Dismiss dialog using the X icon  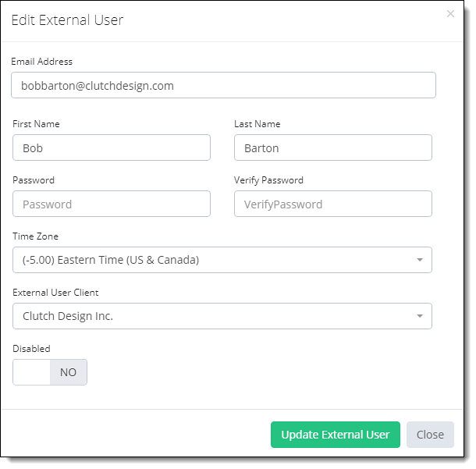[450, 14]
